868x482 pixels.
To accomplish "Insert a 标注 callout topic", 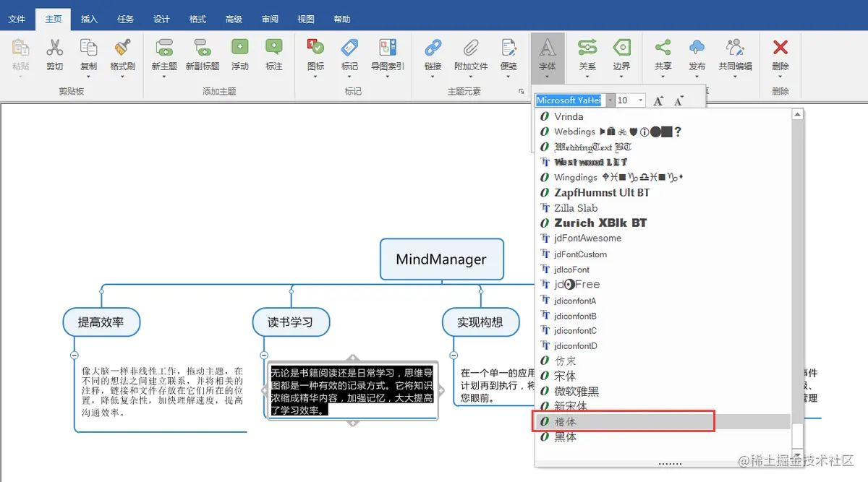I will coord(273,48).
